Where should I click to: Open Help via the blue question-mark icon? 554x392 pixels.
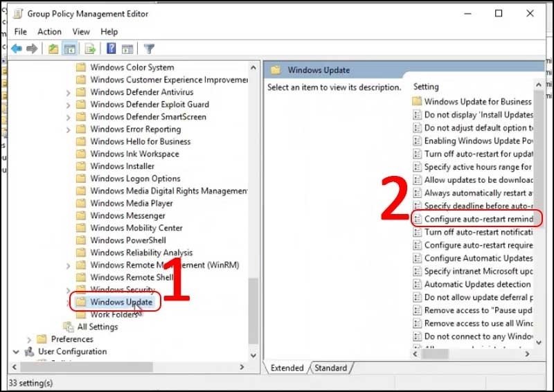pos(111,48)
